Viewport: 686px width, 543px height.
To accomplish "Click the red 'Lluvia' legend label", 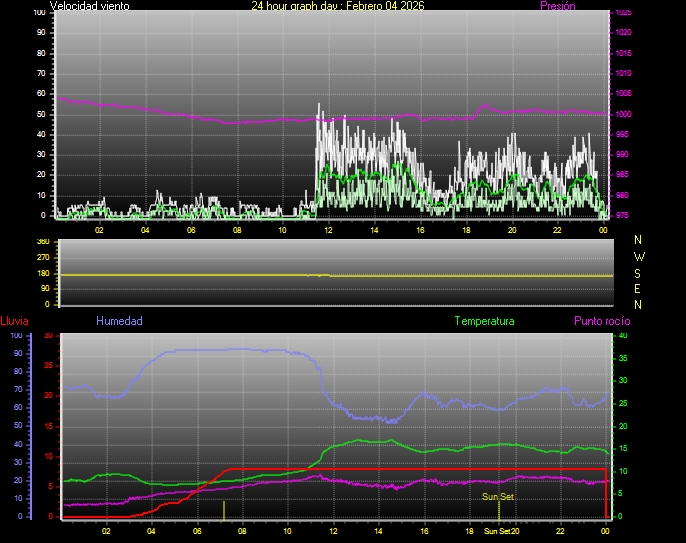I will point(13,321).
